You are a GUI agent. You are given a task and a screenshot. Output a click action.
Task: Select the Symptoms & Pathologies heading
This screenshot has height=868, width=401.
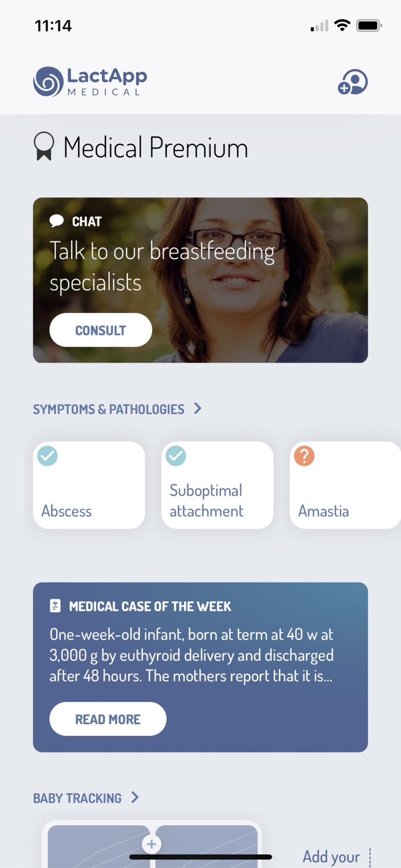[x=109, y=409]
